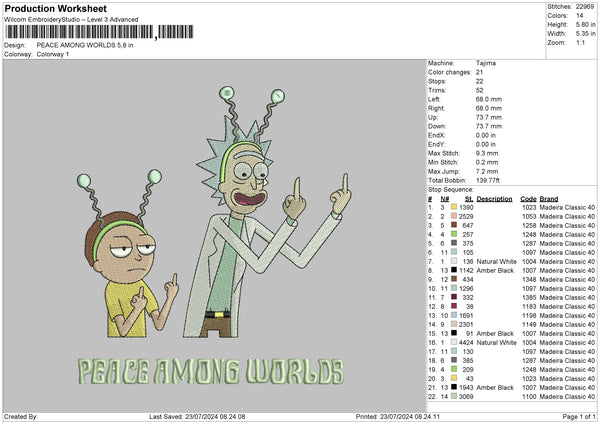Image resolution: width=600 pixels, height=424 pixels.
Task: Select the gray swatch in stop row 5
Action: point(454,243)
